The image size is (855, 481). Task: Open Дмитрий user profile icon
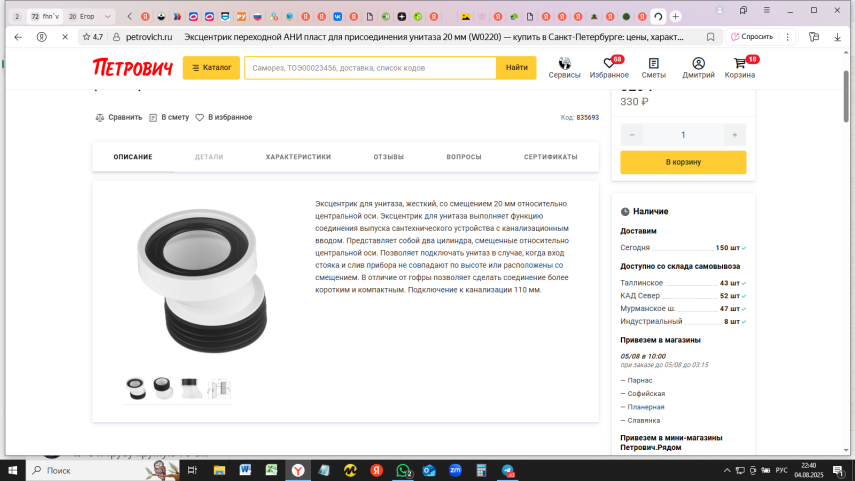[698, 63]
